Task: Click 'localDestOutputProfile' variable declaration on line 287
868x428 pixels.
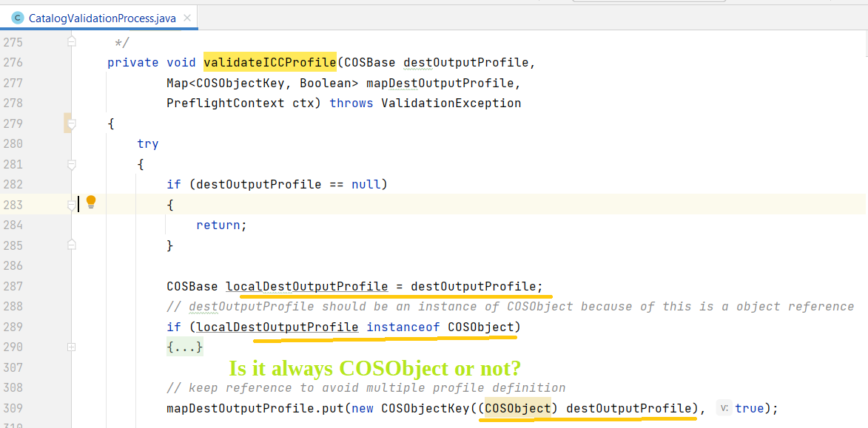Action: click(306, 286)
